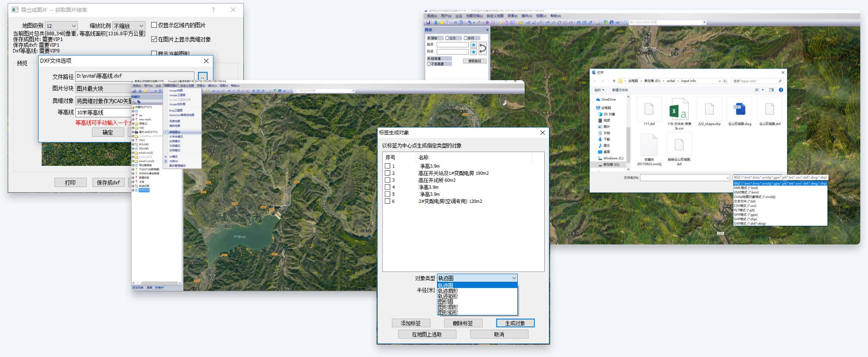868x357 pixels.
Task: Click the save disk icon in right toolbar
Action: (x=428, y=22)
